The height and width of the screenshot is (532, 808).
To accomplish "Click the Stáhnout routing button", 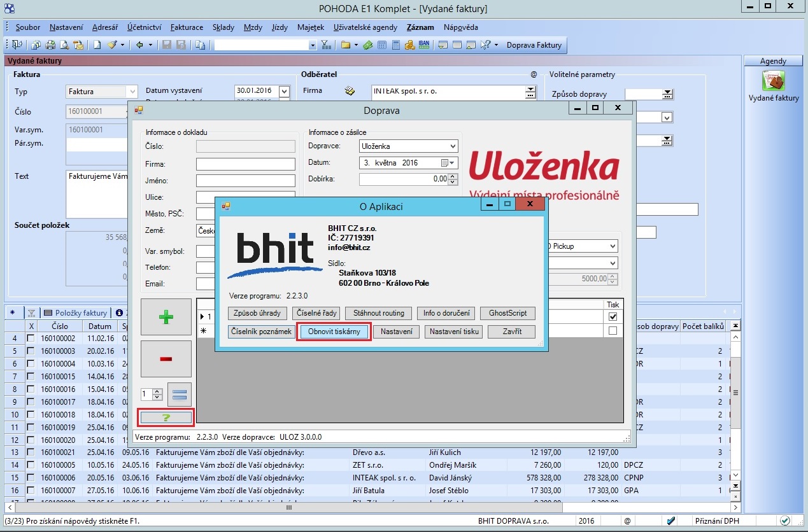I will [378, 313].
